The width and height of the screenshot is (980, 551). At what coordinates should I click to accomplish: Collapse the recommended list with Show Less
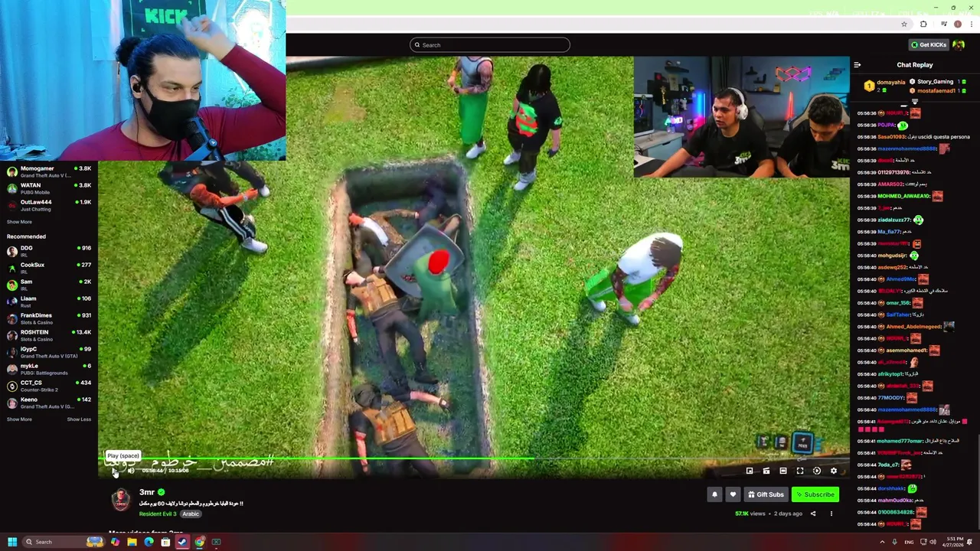pyautogui.click(x=79, y=419)
